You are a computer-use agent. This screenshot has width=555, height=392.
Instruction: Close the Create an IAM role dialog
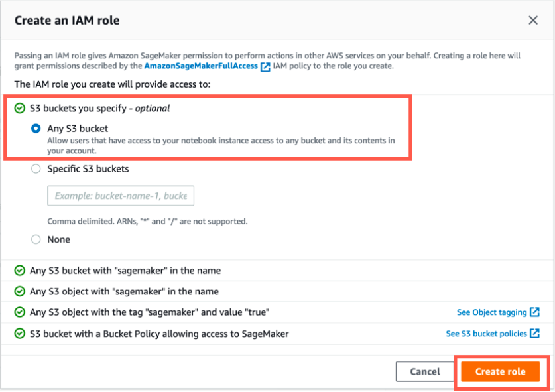coord(533,21)
